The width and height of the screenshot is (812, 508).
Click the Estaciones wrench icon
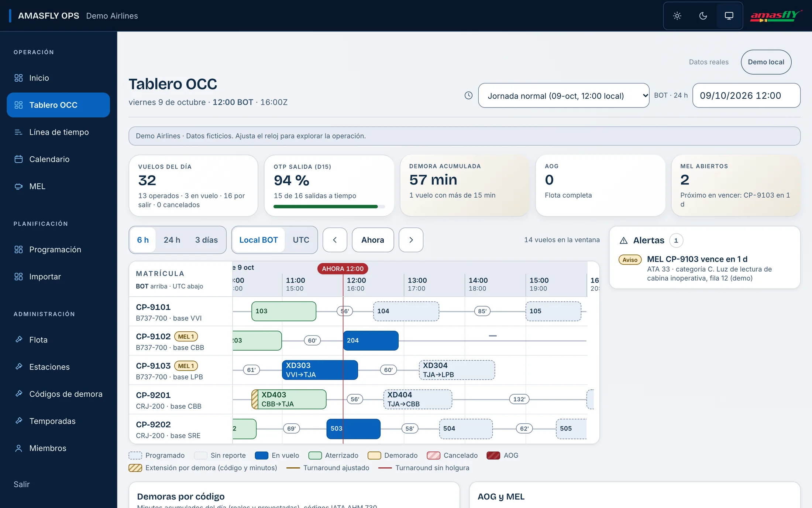coord(18,366)
